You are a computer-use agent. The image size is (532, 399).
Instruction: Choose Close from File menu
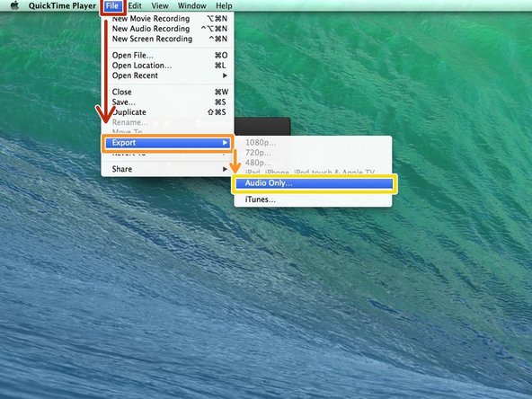[168, 92]
